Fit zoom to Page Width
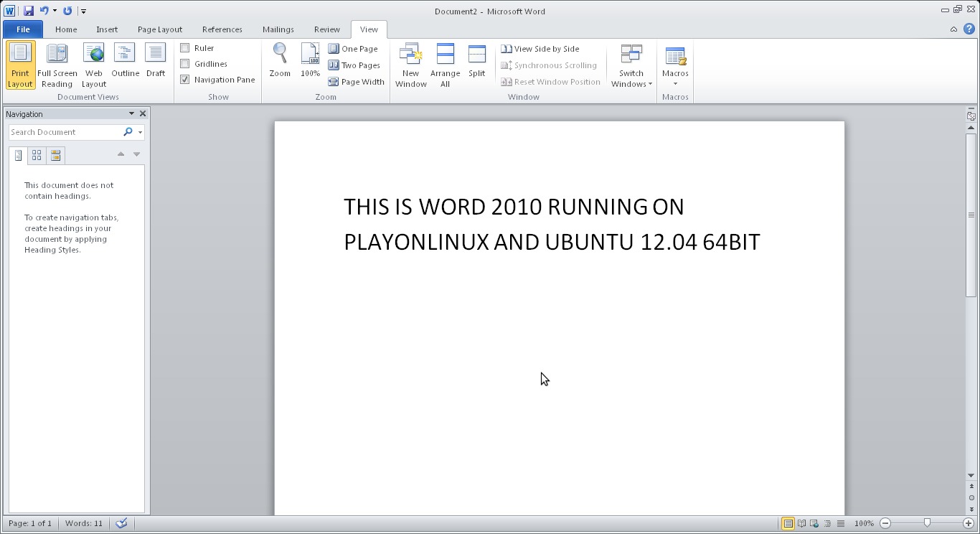980x534 pixels. click(x=357, y=82)
